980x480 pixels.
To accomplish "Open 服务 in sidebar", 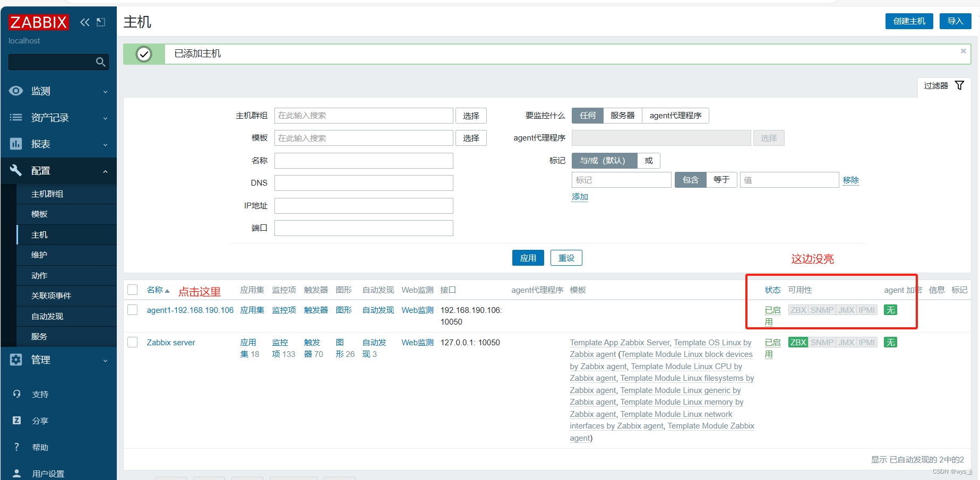I will coord(67,337).
